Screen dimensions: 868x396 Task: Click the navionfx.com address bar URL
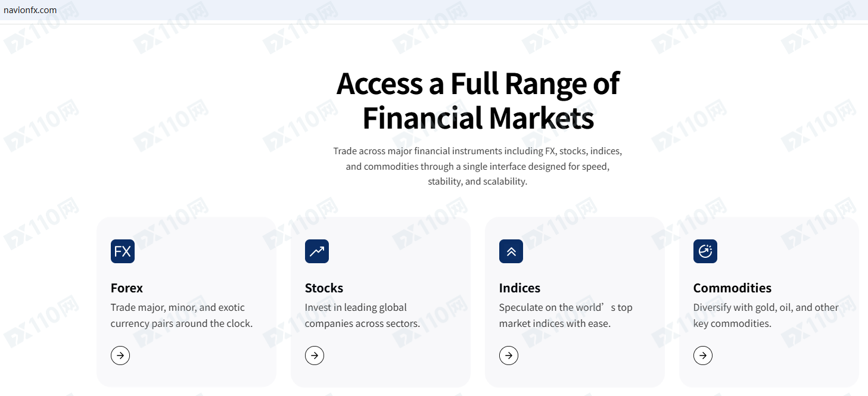pos(30,10)
